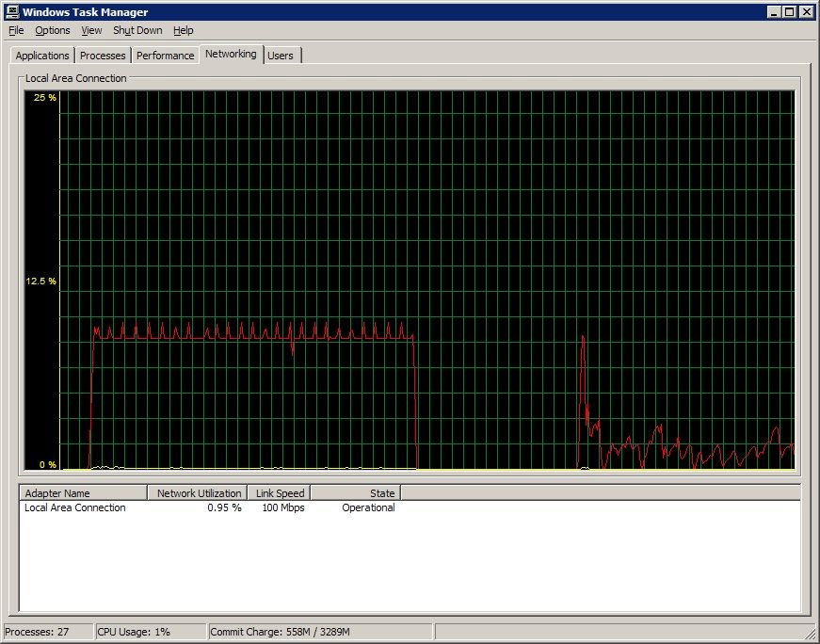This screenshot has height=644, width=820.
Task: Open the Shut Down menu
Action: (x=137, y=30)
